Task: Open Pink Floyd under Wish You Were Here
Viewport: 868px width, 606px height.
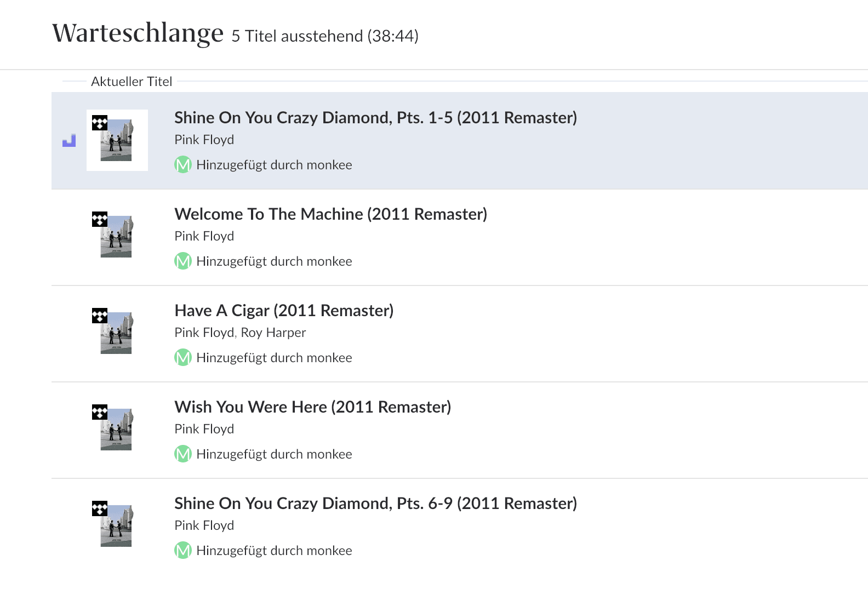Action: coord(204,429)
